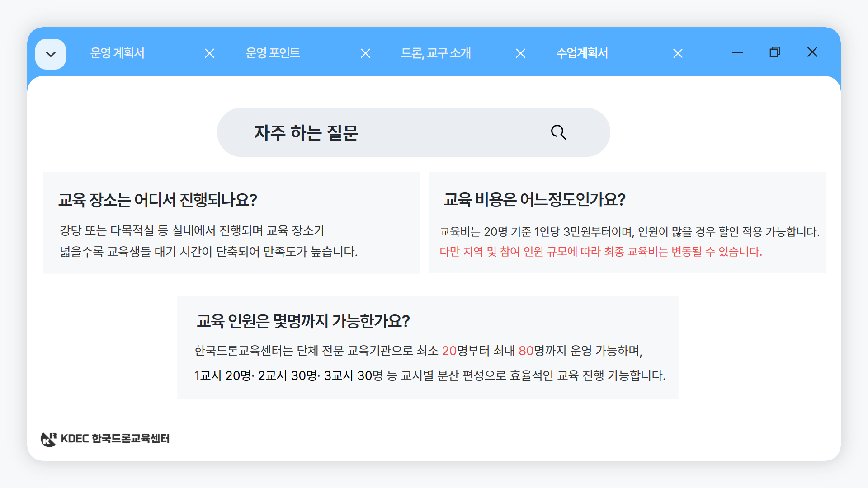Open the FAQ '교육 비용은 어느정도인가요?'

point(534,199)
